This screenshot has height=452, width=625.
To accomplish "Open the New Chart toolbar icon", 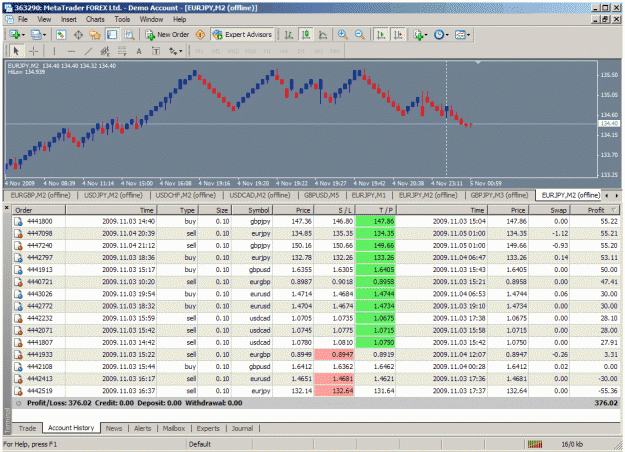I will [15, 35].
